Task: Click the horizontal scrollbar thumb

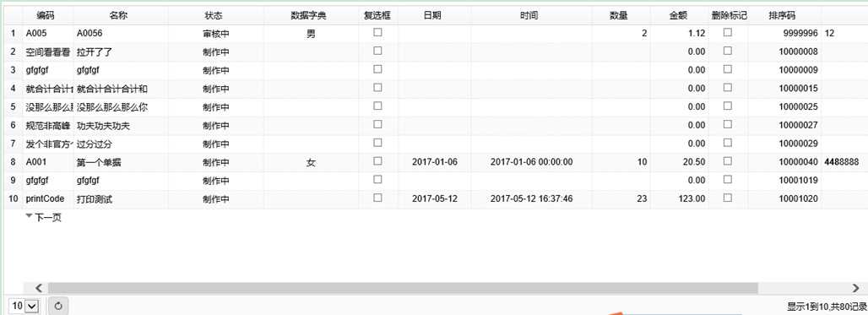Action: 403,288
